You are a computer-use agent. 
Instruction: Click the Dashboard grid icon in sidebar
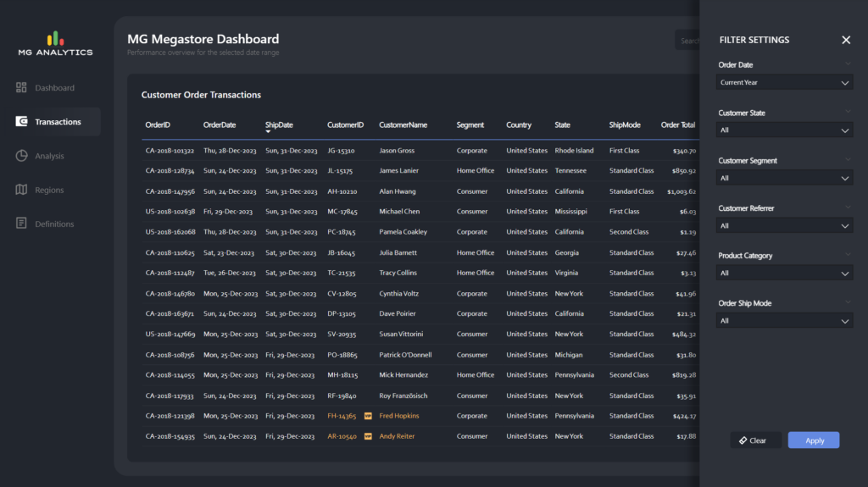click(x=21, y=87)
